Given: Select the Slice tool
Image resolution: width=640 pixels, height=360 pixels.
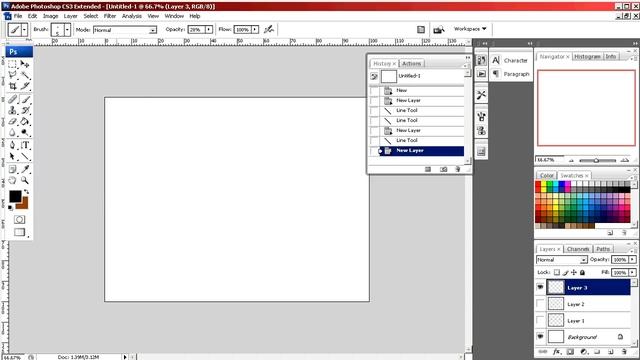Looking at the screenshot, I should point(25,86).
